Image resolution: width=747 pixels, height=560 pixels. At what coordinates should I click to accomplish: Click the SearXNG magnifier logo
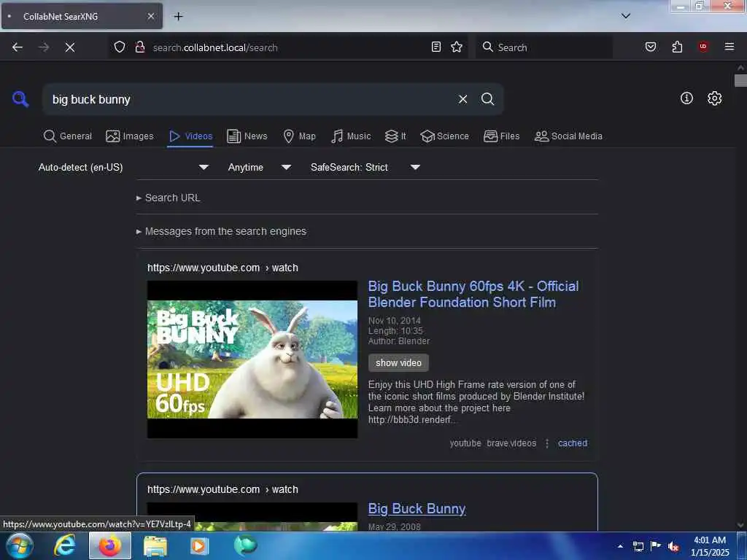20,99
